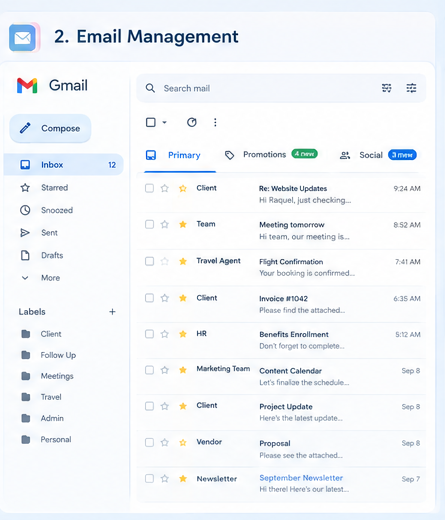Open the Snoozed folder
Image resolution: width=445 pixels, height=520 pixels.
coord(57,210)
